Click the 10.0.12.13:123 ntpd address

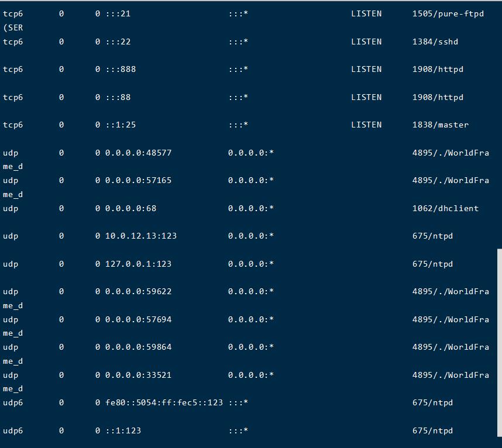click(140, 236)
